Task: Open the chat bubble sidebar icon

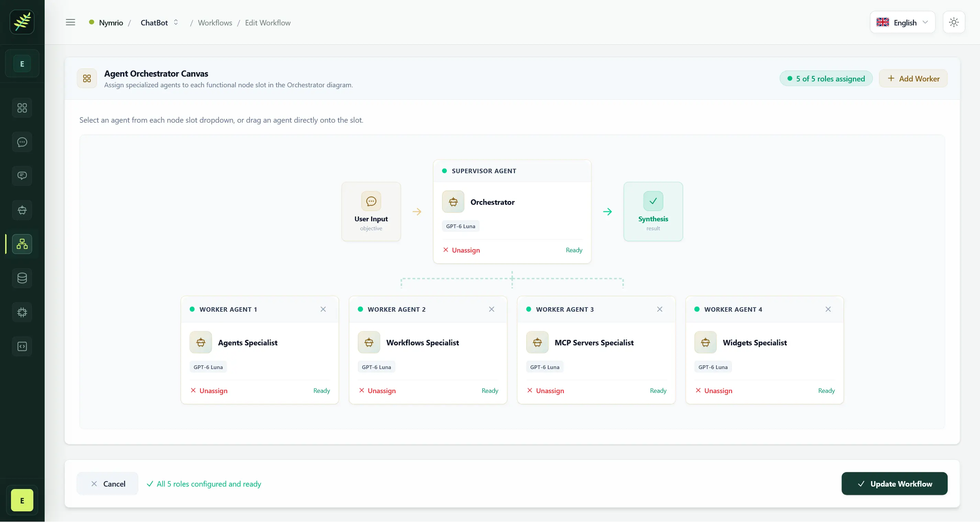Action: click(22, 142)
